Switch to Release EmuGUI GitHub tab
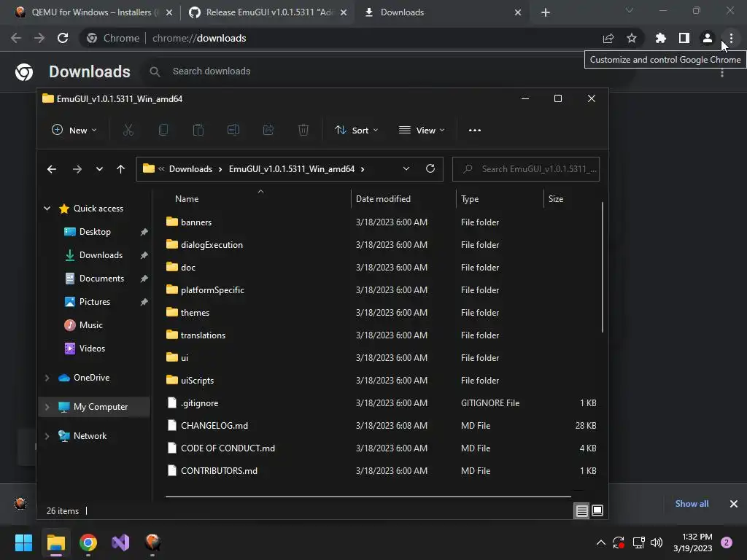Viewport: 747px width, 560px height. pos(268,12)
